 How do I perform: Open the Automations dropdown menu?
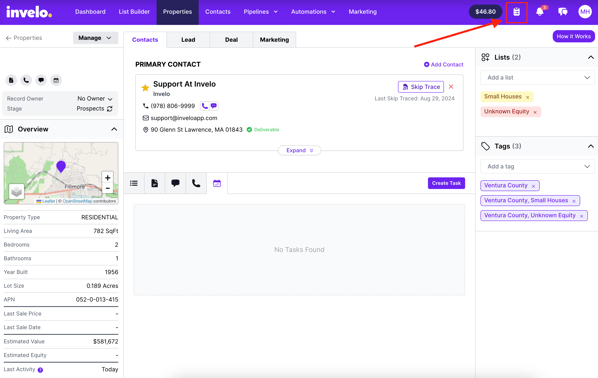(313, 12)
